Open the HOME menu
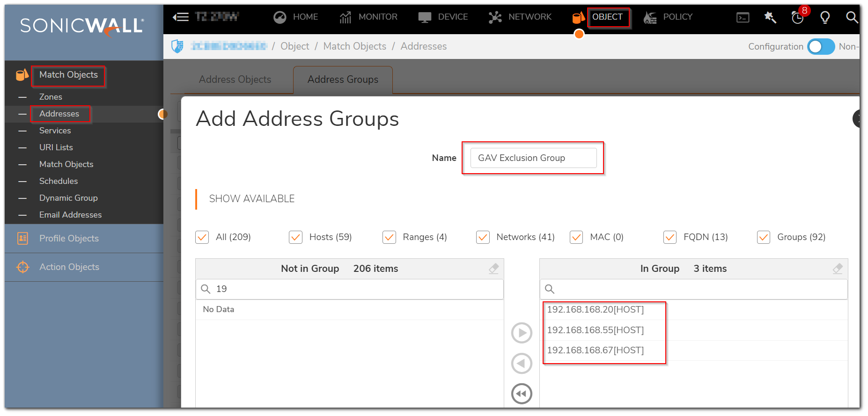Screen dimensions: 868x416 pos(305,17)
